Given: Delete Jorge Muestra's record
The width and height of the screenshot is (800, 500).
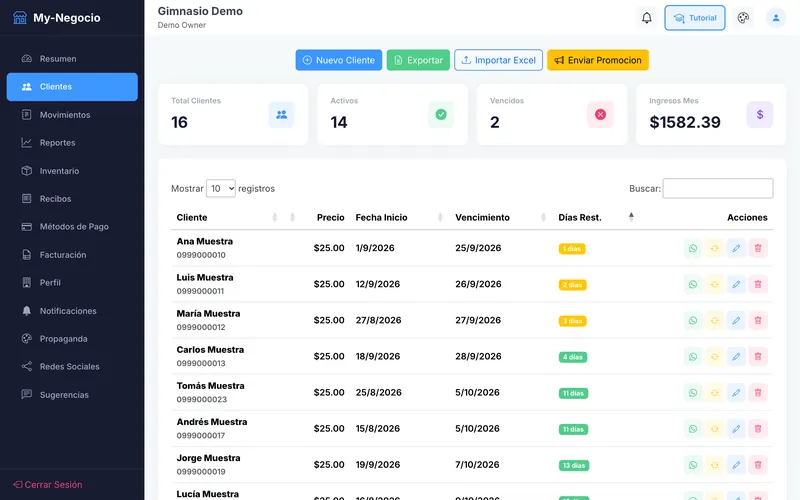Looking at the screenshot, I should pos(758,465).
